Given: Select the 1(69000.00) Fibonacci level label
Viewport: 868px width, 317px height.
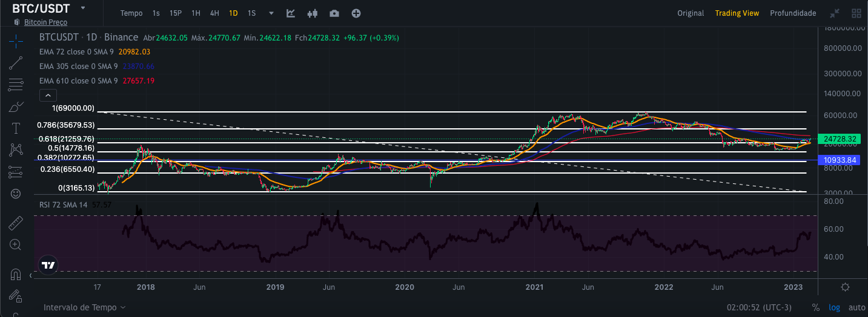Looking at the screenshot, I should (x=73, y=108).
